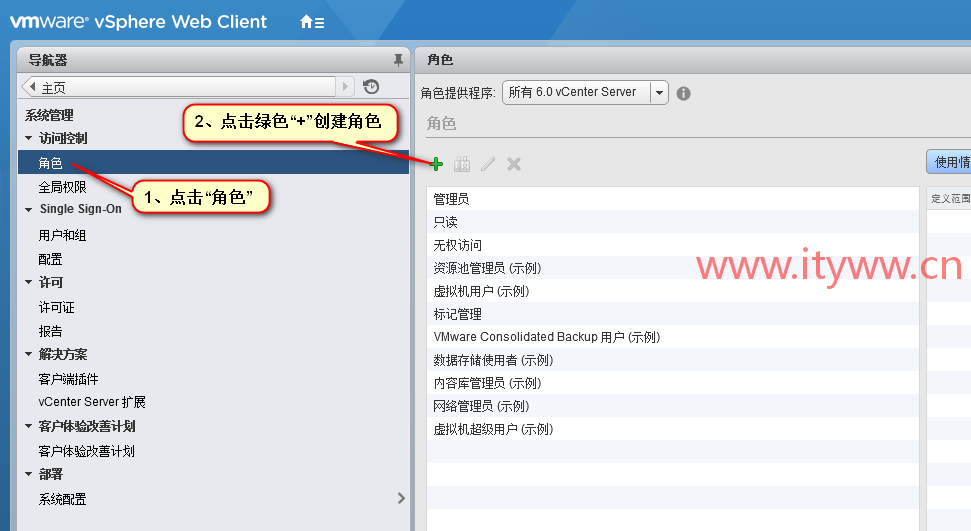Select 角色 in navigator

[214, 163]
